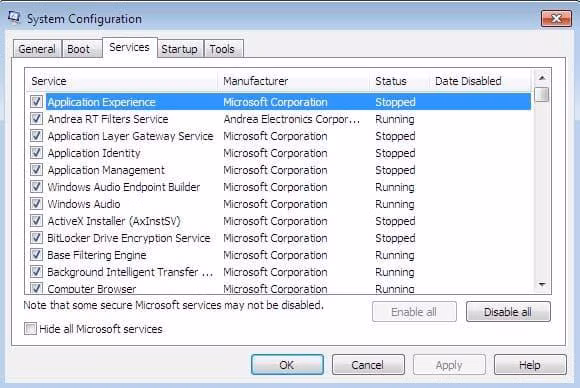Click the scrollbar up arrow
This screenshot has width=580, height=388.
pyautogui.click(x=542, y=78)
